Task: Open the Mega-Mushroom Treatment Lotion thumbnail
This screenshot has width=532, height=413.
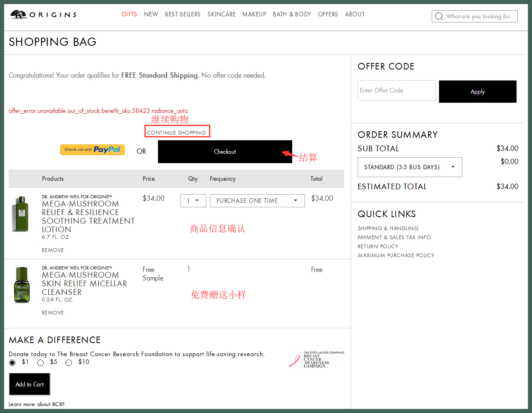Action: [21, 214]
